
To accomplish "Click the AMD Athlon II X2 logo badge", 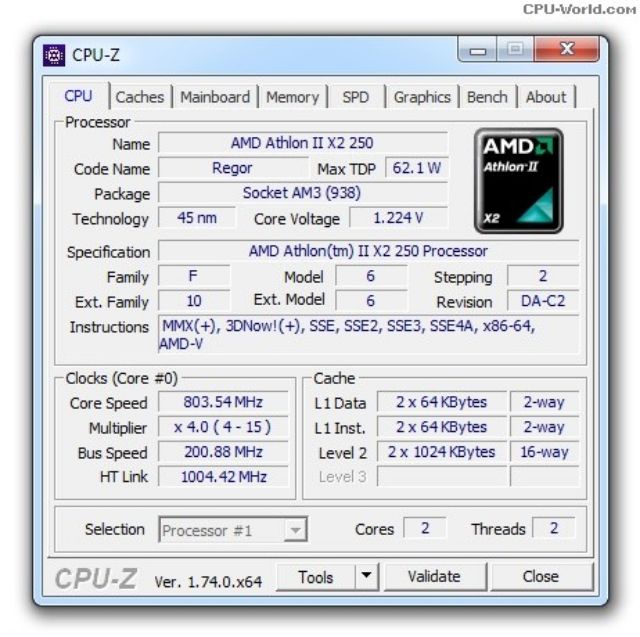I will [519, 181].
